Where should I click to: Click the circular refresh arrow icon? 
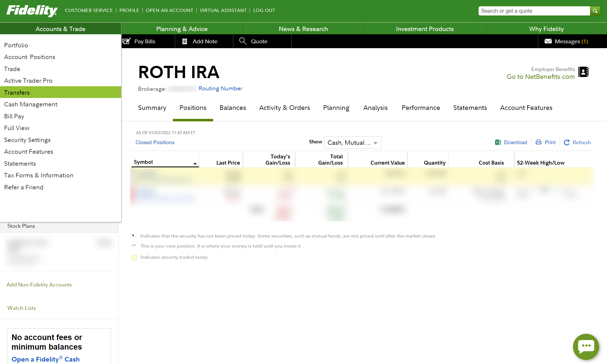pyautogui.click(x=567, y=142)
